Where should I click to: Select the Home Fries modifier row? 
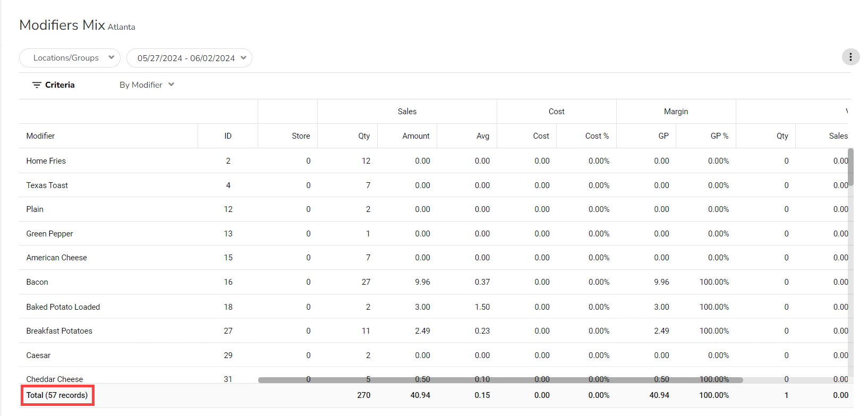(x=46, y=161)
